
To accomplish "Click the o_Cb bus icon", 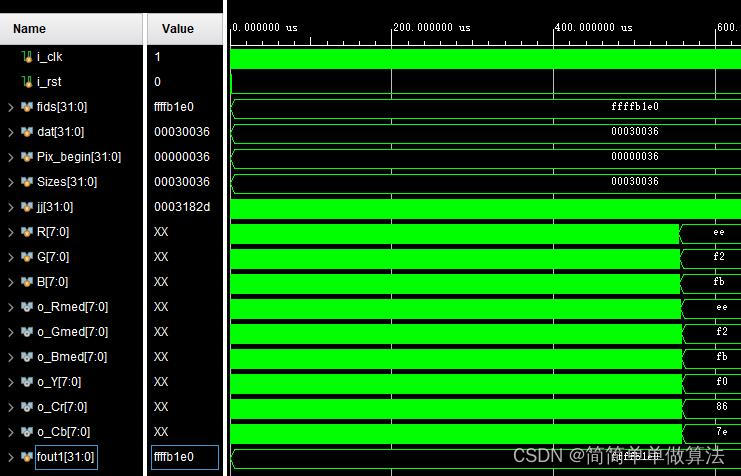I will (27, 433).
